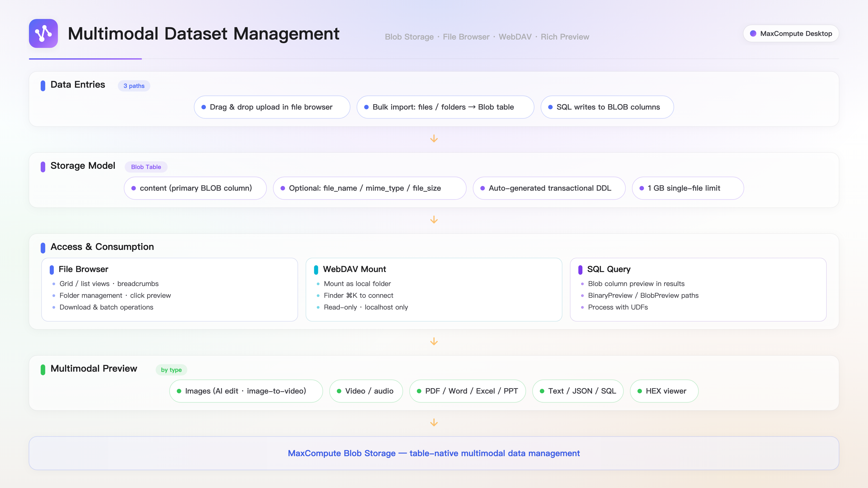Click 'BinaryPreview / BlobPreview paths'
Viewport: 868px width, 488px height.
pyautogui.click(x=643, y=295)
